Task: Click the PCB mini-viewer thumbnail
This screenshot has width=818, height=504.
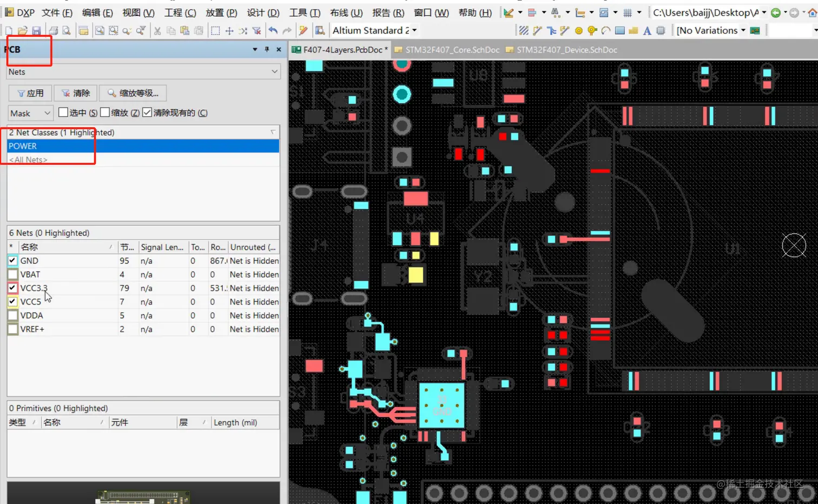Action: click(143, 493)
